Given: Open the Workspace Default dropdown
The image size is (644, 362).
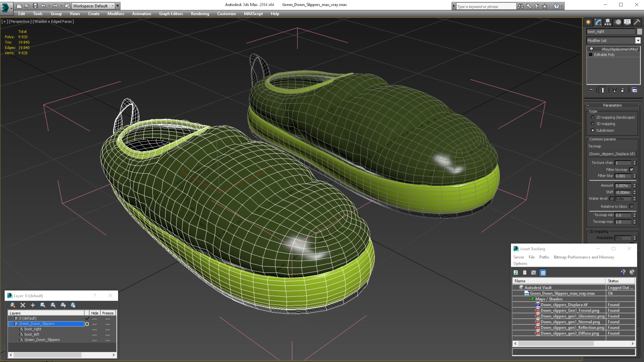Looking at the screenshot, I should (113, 6).
